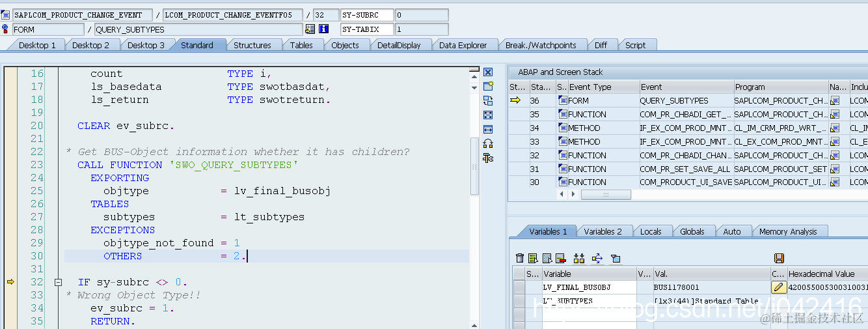Click the Variable column header
Image resolution: width=868 pixels, height=329 pixels.
pyautogui.click(x=590, y=274)
